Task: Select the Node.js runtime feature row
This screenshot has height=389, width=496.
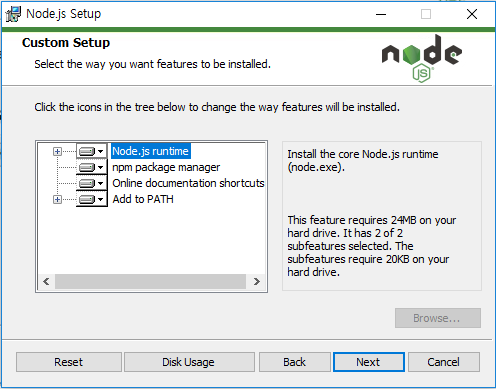Action: 150,151
